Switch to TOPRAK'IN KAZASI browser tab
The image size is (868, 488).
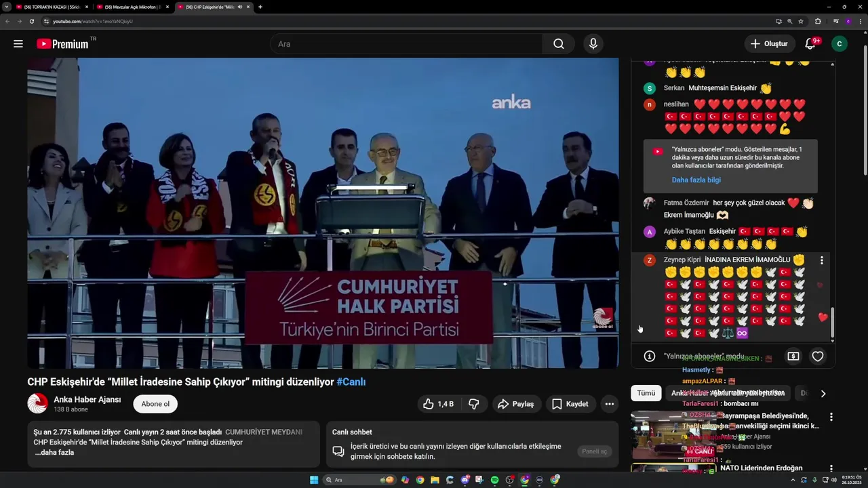click(52, 7)
